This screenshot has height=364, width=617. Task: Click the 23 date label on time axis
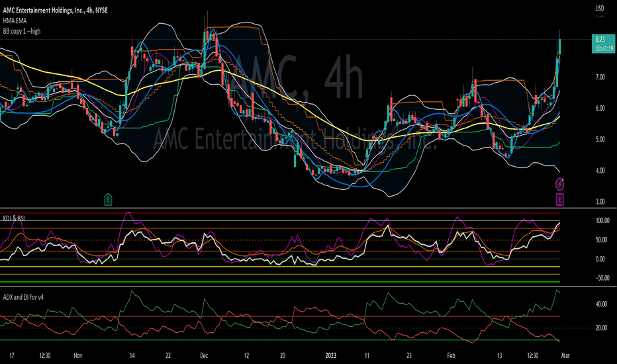(x=409, y=356)
